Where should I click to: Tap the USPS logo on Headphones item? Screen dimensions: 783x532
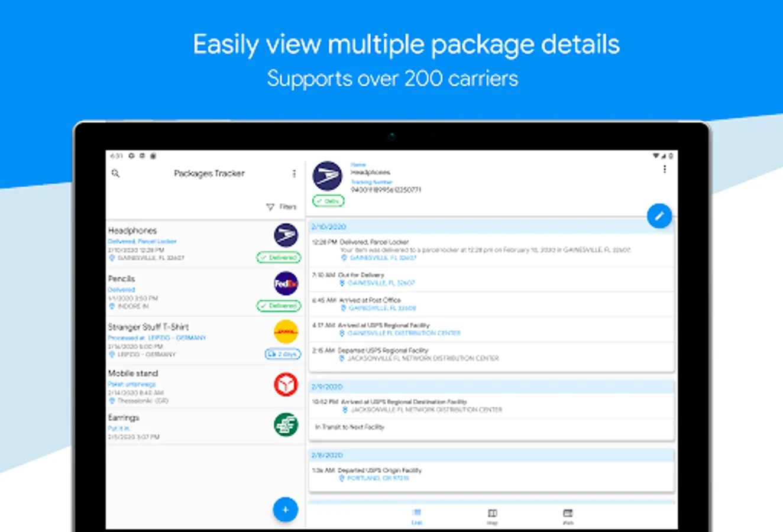[x=286, y=235]
